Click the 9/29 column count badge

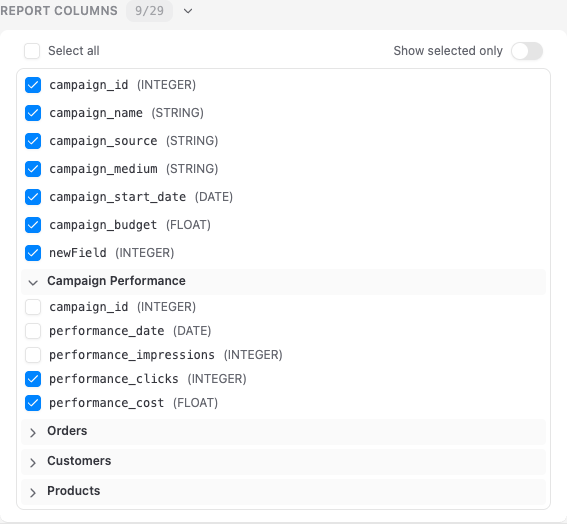149,11
